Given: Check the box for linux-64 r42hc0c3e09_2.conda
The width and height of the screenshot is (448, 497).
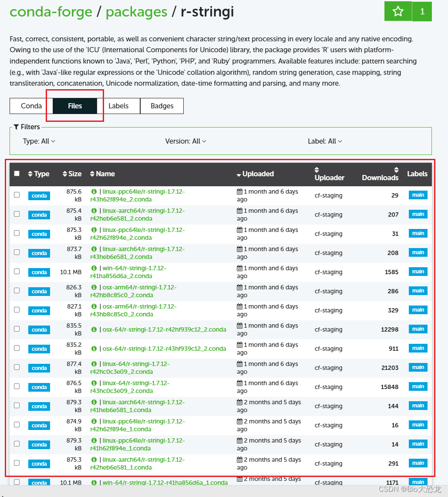Looking at the screenshot, I should (x=17, y=367).
